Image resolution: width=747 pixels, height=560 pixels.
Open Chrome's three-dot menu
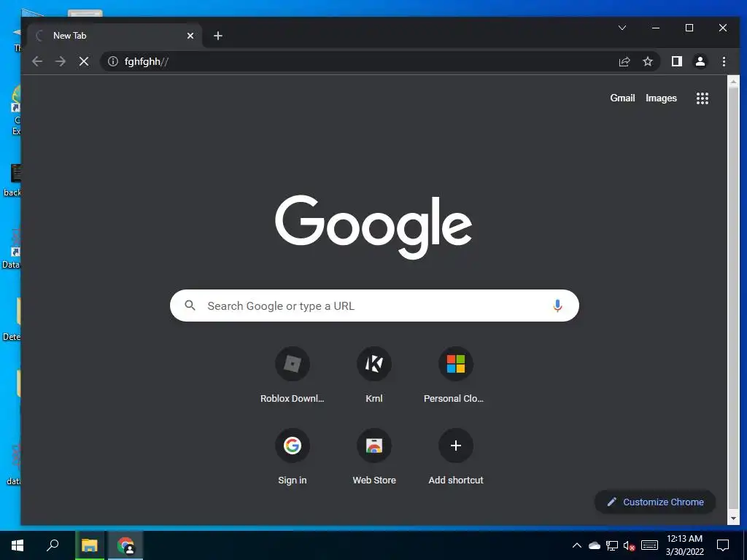coord(724,61)
